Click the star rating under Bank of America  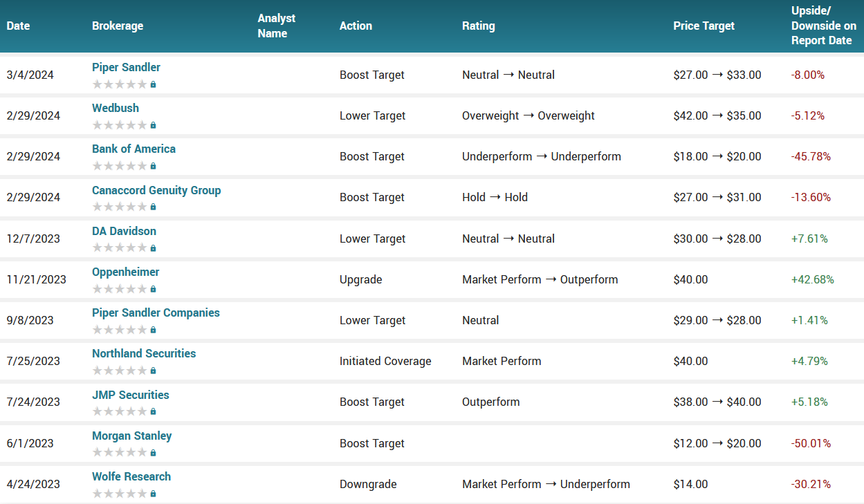click(120, 166)
